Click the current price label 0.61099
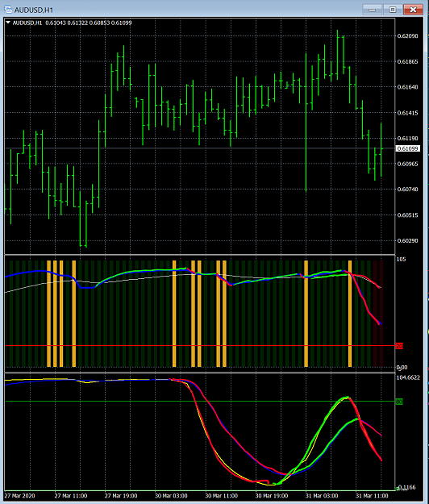The height and width of the screenshot is (504, 429). click(x=407, y=148)
